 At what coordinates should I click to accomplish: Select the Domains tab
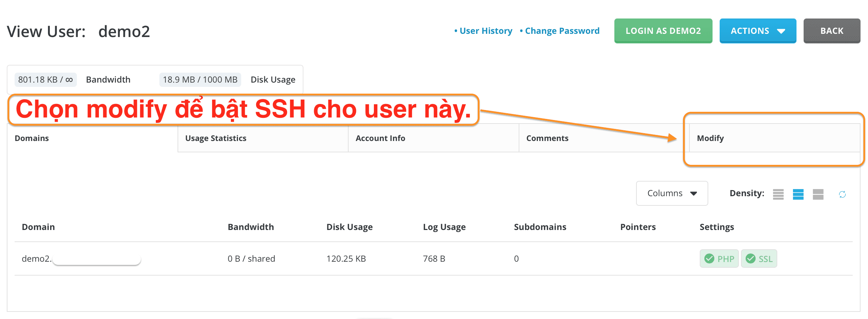pos(32,138)
